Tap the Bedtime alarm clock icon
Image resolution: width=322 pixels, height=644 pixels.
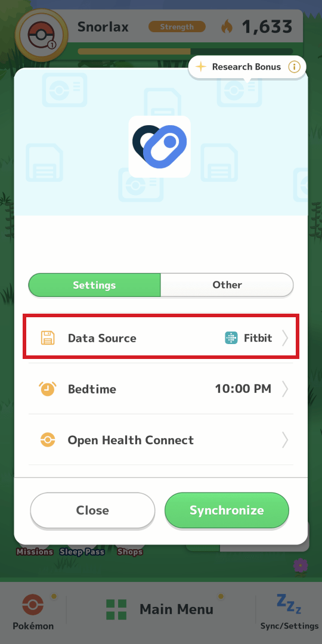[48, 389]
